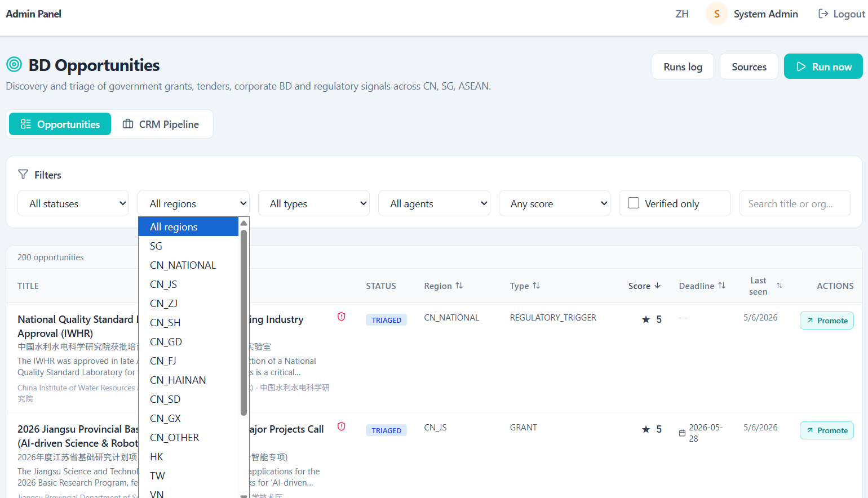868x498 pixels.
Task: Click the star score icon in CN_NATIONAL row
Action: coord(646,319)
